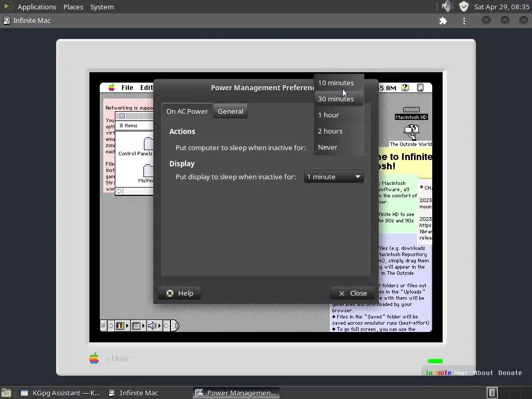Screen dimensions: 532x399
Task: Click the security shield icon in top panel
Action: click(463, 6)
